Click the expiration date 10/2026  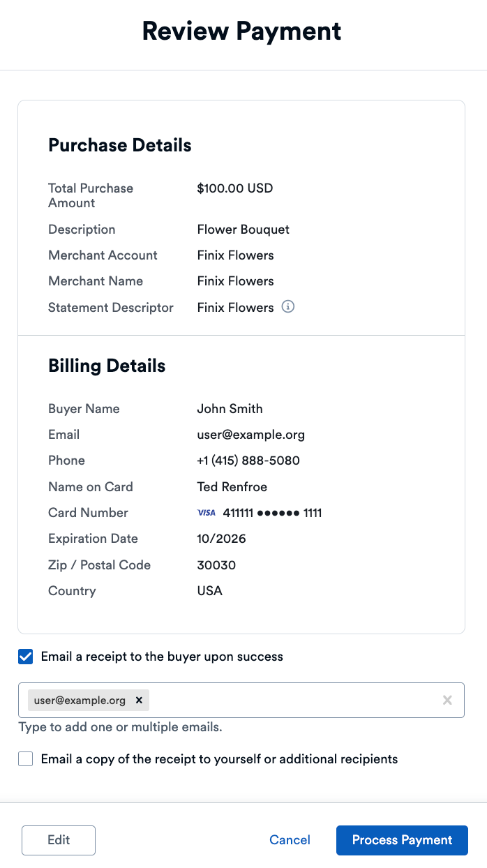click(221, 539)
